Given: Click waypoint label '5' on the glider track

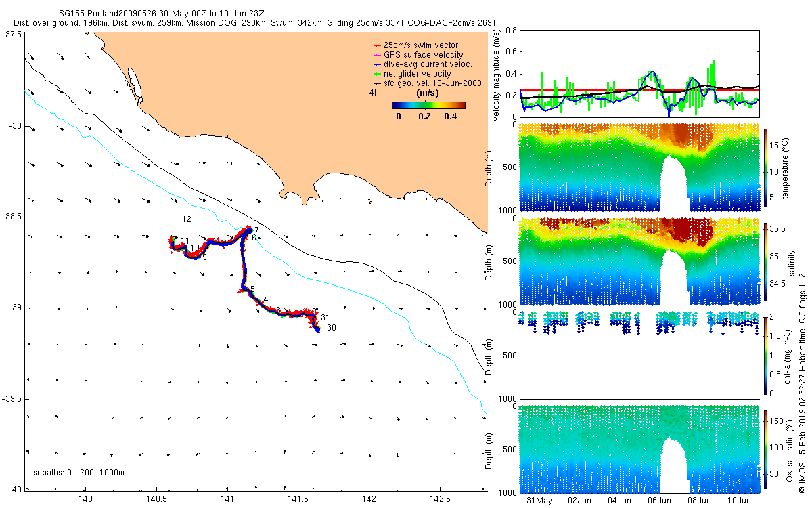Looking at the screenshot, I should pos(252,289).
